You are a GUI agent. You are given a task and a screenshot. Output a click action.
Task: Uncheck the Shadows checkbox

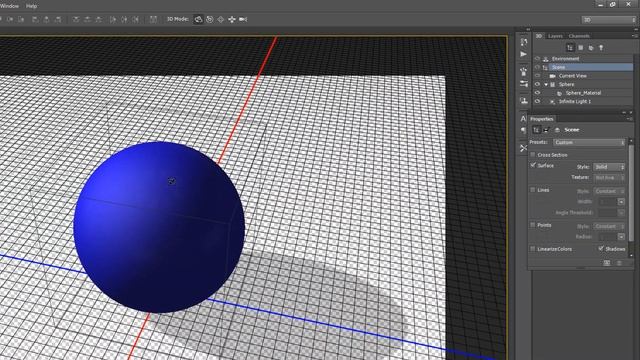coord(601,248)
